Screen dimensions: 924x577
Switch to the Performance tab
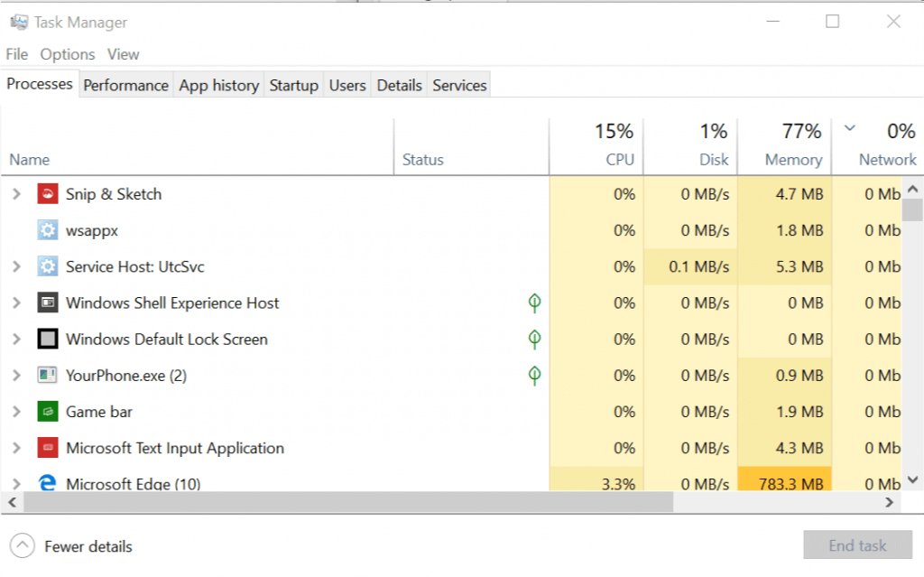[x=126, y=86]
